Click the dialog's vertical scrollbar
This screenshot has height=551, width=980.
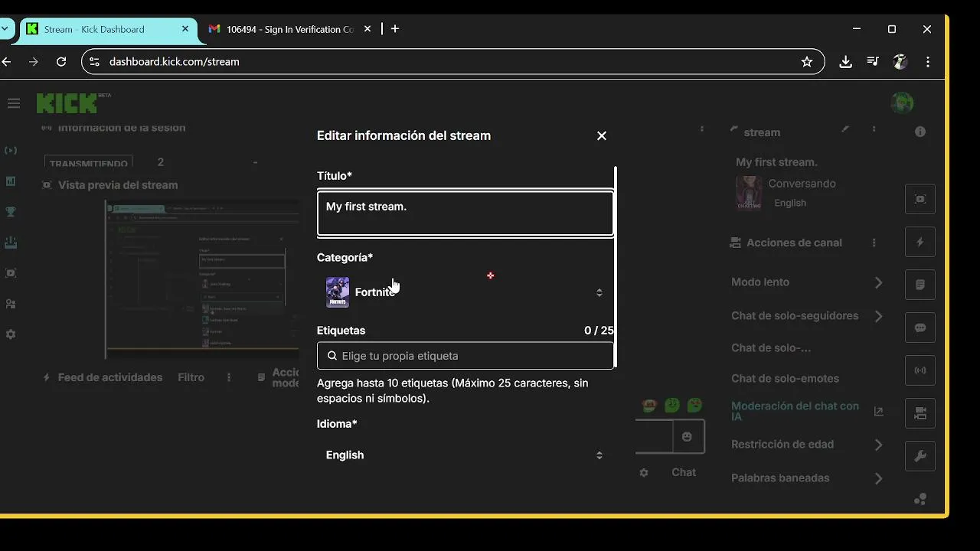pos(615,266)
